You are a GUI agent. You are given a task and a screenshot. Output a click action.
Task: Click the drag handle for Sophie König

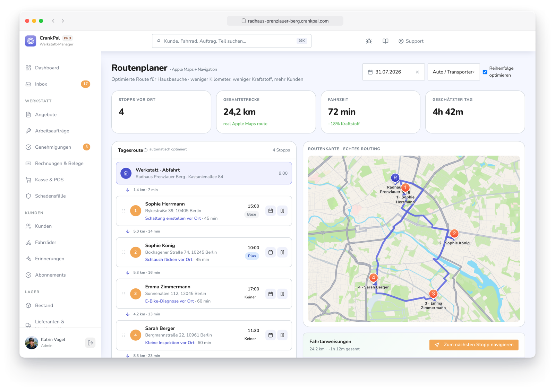(x=123, y=252)
